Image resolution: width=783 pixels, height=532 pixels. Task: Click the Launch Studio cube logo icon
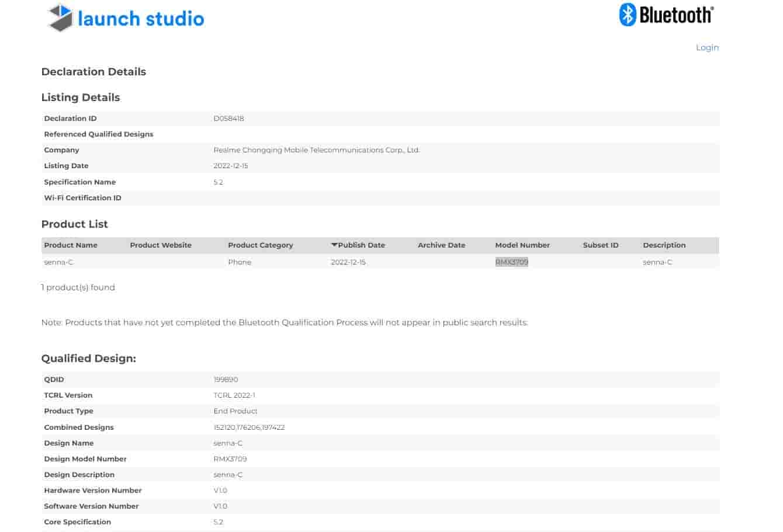pyautogui.click(x=60, y=18)
